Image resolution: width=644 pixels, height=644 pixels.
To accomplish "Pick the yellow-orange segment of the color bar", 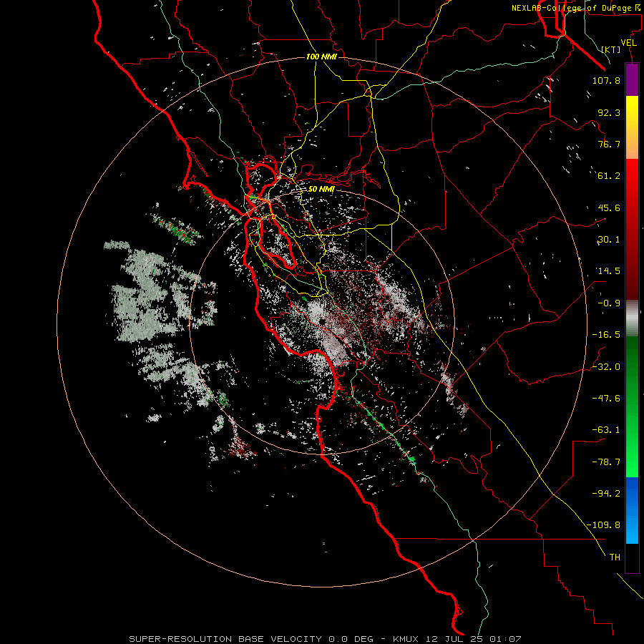I will coord(632,127).
